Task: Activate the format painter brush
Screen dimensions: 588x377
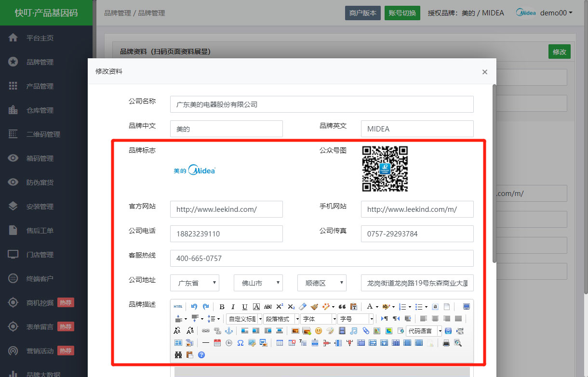Action: (x=314, y=307)
